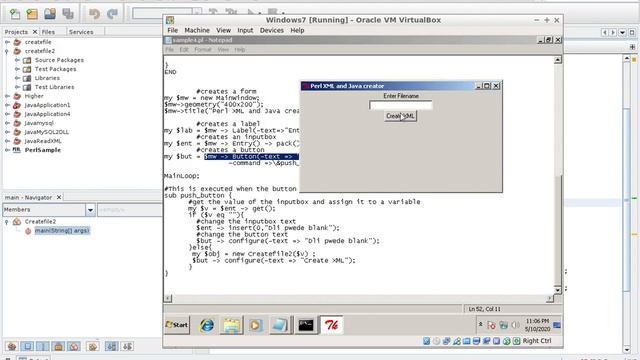This screenshot has height=360, width=640.
Task: Expand the Test Packages node
Action: pos(17,69)
